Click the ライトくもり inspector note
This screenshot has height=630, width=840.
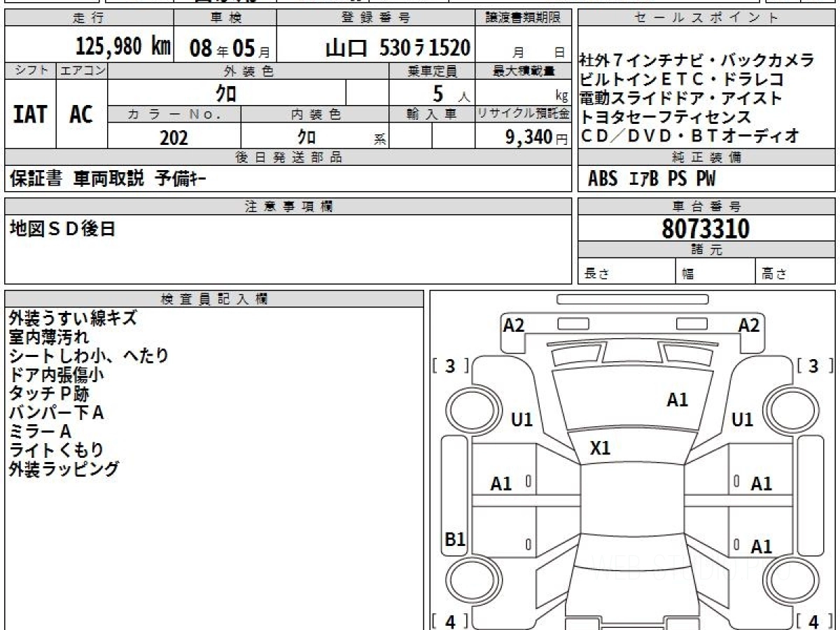point(56,450)
